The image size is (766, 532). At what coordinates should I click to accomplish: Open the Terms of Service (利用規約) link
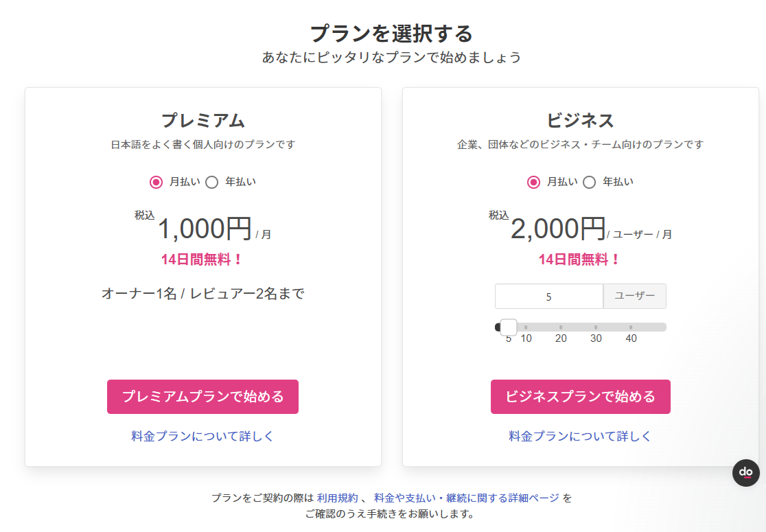pos(338,498)
